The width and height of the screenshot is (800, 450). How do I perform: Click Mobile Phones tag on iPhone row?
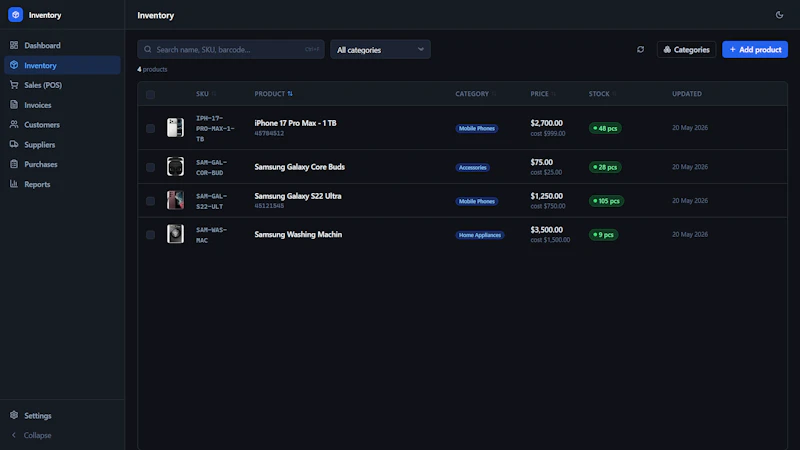[477, 129]
